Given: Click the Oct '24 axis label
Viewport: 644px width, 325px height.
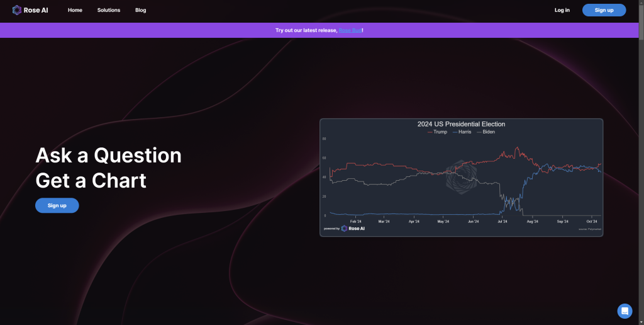Looking at the screenshot, I should tap(592, 221).
